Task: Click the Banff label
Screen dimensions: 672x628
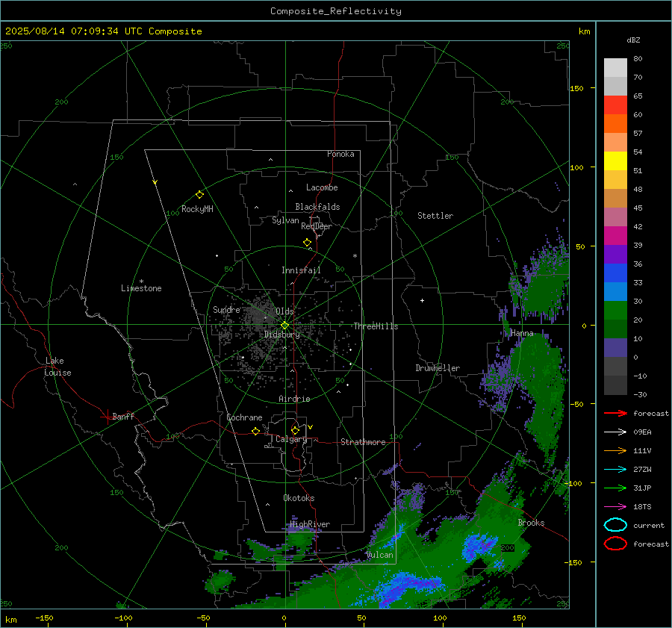Action: pos(123,416)
